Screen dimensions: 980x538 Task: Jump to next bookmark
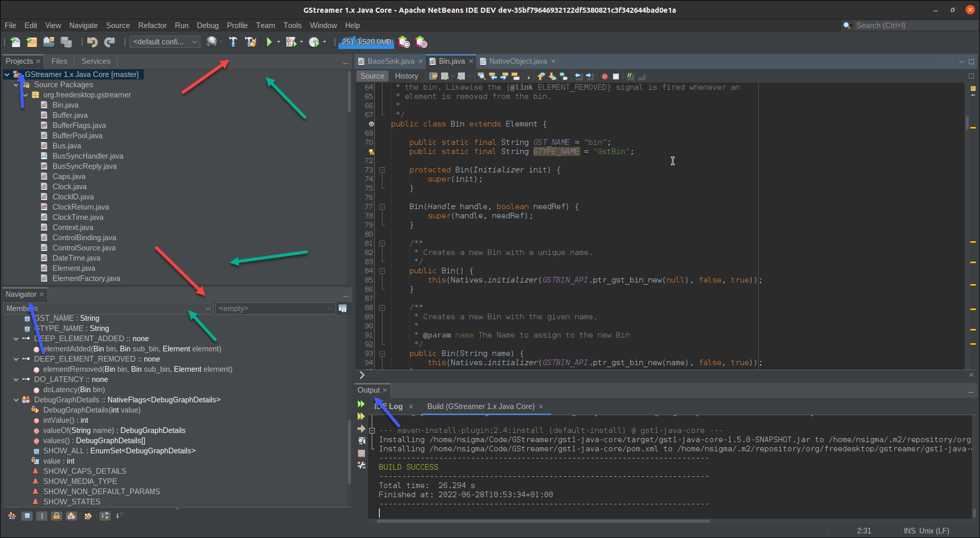(x=552, y=76)
